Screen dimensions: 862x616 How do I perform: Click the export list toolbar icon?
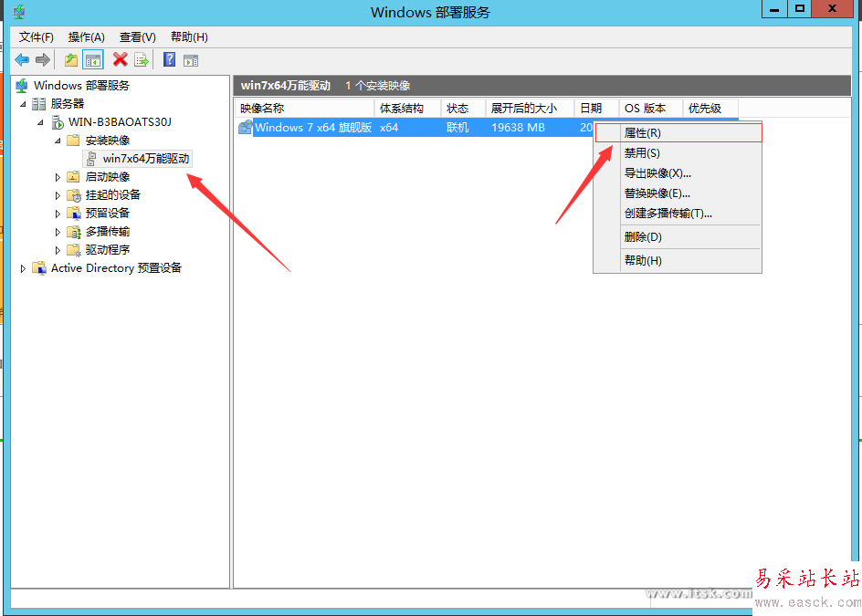point(142,60)
